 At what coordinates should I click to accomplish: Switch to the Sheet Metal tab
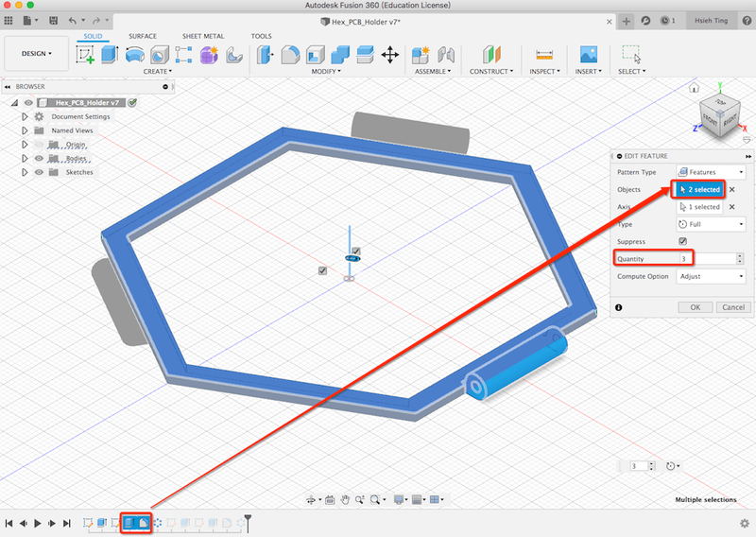(202, 36)
